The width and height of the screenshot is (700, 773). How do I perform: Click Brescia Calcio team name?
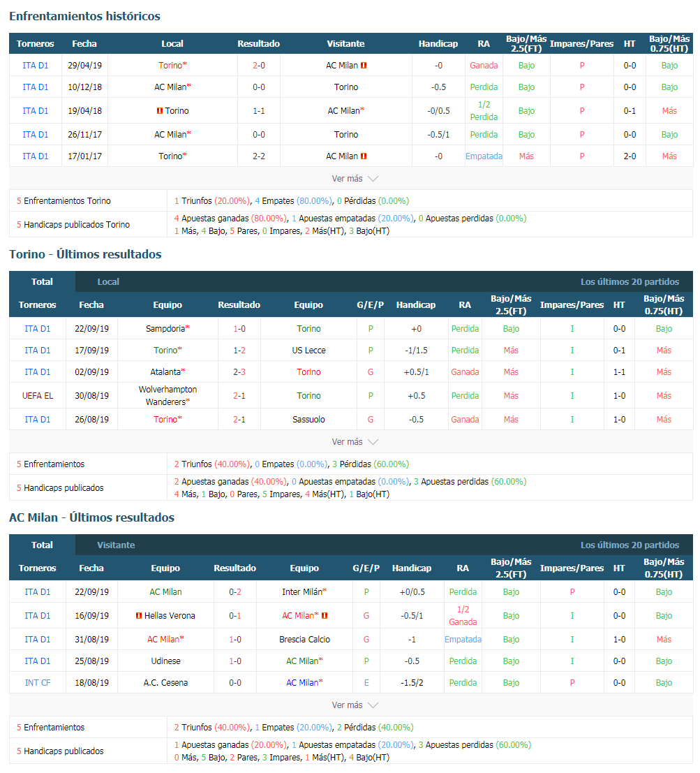pos(304,639)
